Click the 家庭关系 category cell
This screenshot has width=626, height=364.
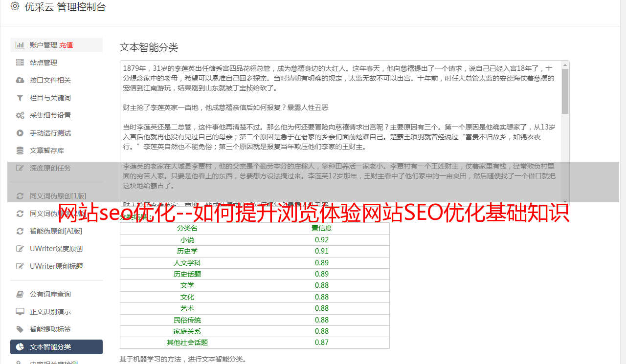click(187, 331)
